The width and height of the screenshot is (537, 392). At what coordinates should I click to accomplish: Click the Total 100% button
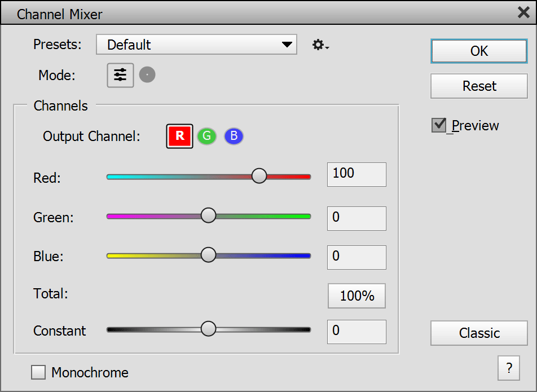pos(356,296)
